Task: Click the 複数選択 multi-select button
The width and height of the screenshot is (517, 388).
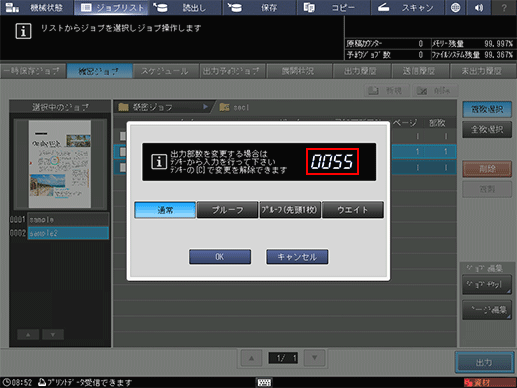Action: [x=487, y=109]
